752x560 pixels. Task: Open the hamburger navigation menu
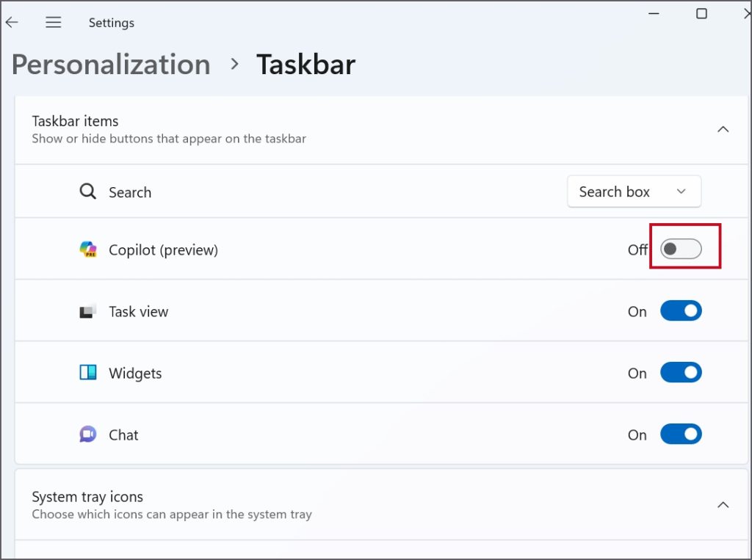coord(53,23)
